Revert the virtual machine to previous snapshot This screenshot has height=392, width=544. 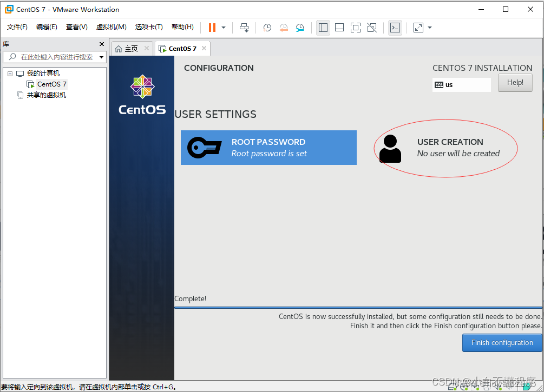click(x=284, y=28)
